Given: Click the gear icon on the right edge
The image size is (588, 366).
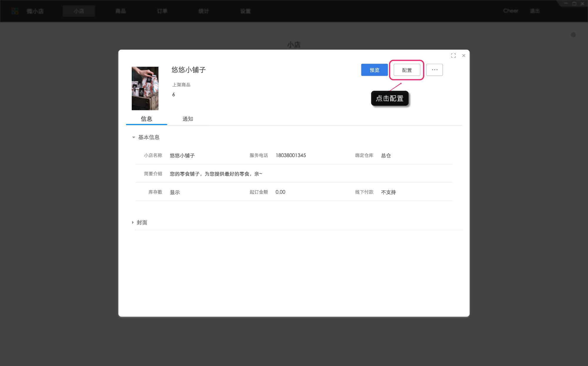Looking at the screenshot, I should [x=573, y=35].
